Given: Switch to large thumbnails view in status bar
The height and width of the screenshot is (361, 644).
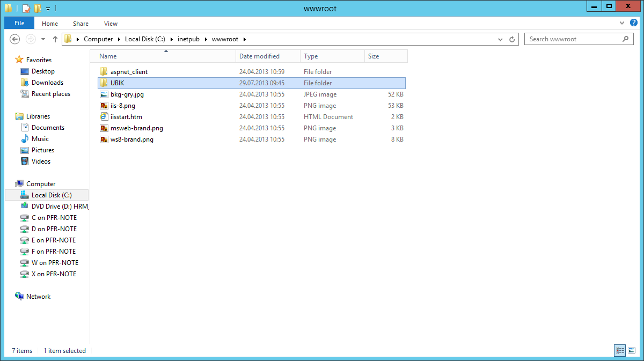Looking at the screenshot, I should click(x=632, y=350).
